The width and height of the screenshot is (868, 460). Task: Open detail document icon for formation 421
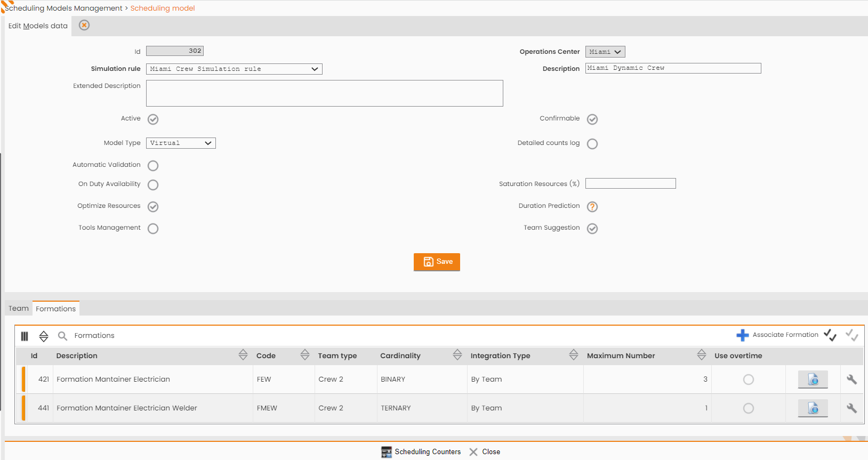[x=813, y=380]
